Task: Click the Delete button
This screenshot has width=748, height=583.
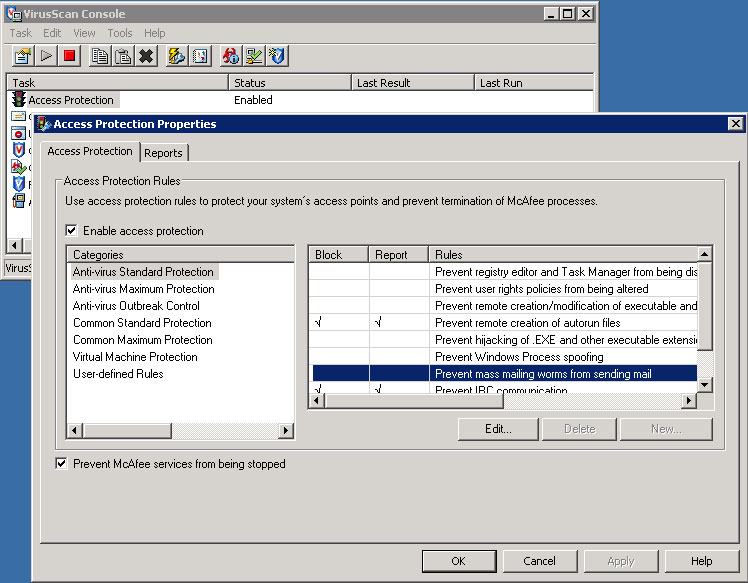Action: pyautogui.click(x=580, y=429)
